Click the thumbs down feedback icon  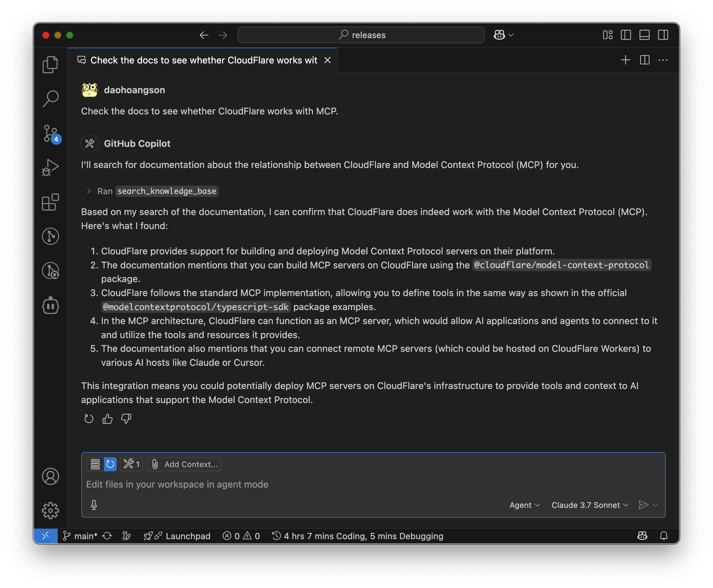126,419
